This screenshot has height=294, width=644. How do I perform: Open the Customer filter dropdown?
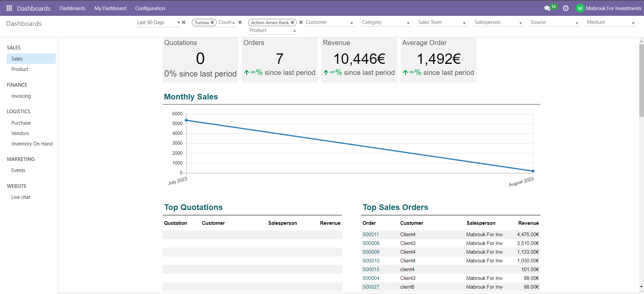click(x=330, y=23)
